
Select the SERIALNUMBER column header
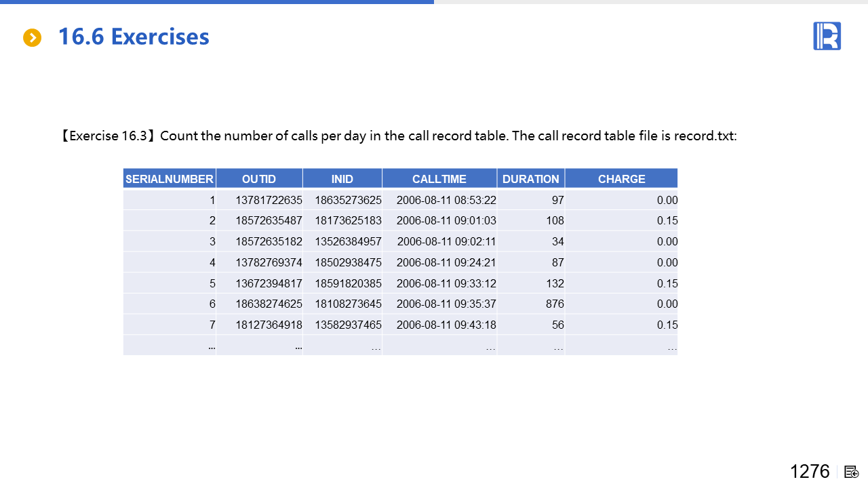[x=170, y=179]
